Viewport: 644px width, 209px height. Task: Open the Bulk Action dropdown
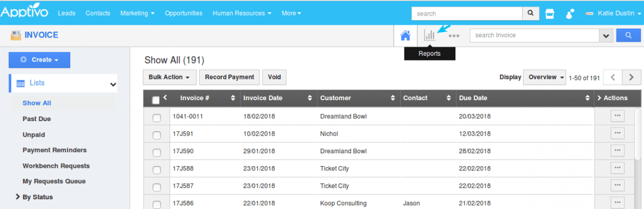click(x=169, y=77)
